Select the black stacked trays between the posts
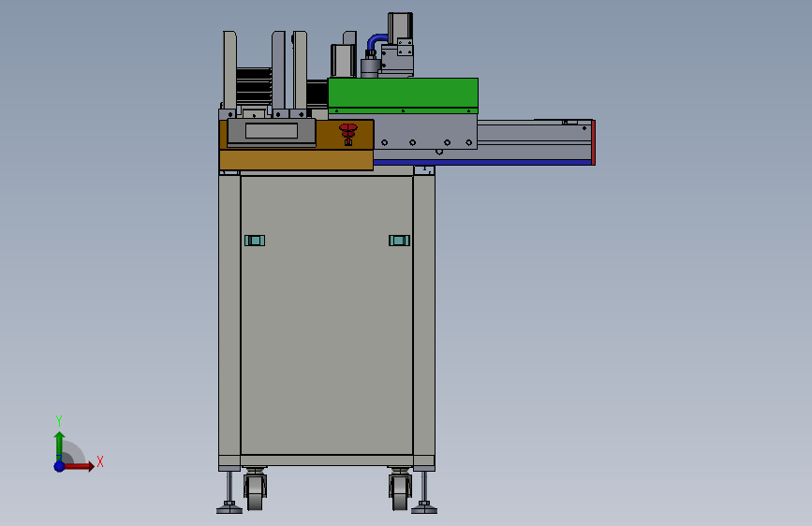812x526 pixels. [x=254, y=86]
